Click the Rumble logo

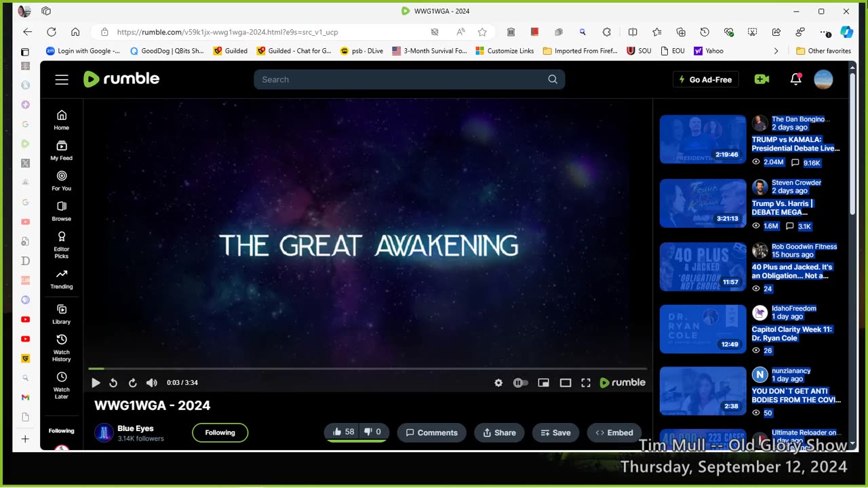(121, 79)
